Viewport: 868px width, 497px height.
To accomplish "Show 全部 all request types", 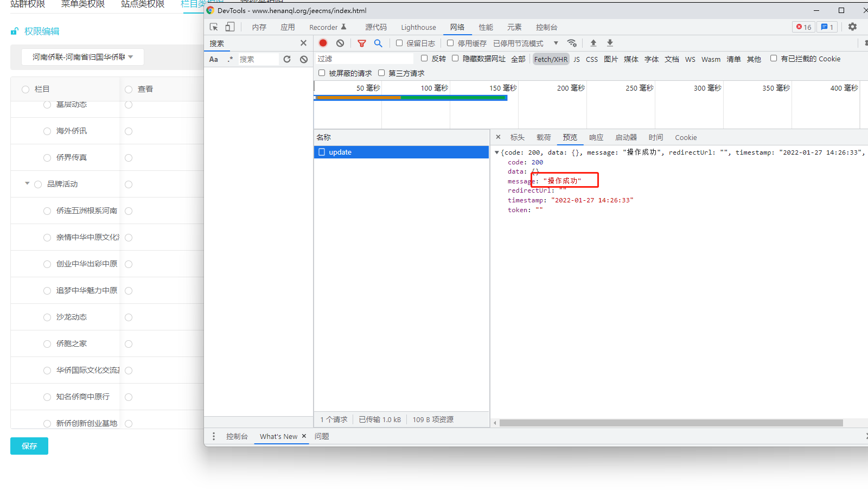I will coord(518,59).
